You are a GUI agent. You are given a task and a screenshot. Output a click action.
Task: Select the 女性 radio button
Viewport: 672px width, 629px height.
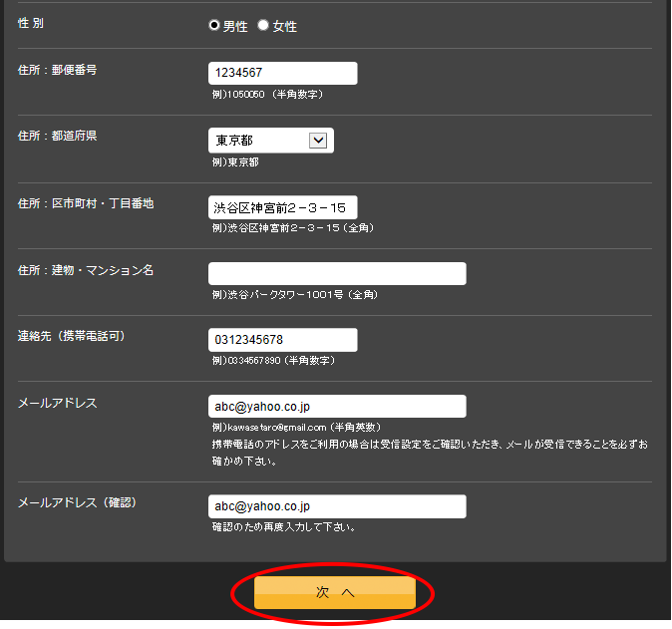[x=263, y=26]
